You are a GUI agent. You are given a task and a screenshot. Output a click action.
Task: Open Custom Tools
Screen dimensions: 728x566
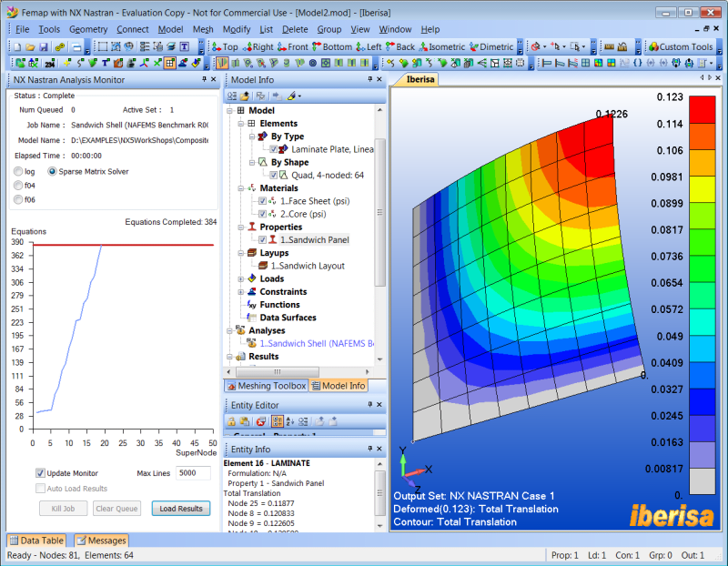[681, 47]
